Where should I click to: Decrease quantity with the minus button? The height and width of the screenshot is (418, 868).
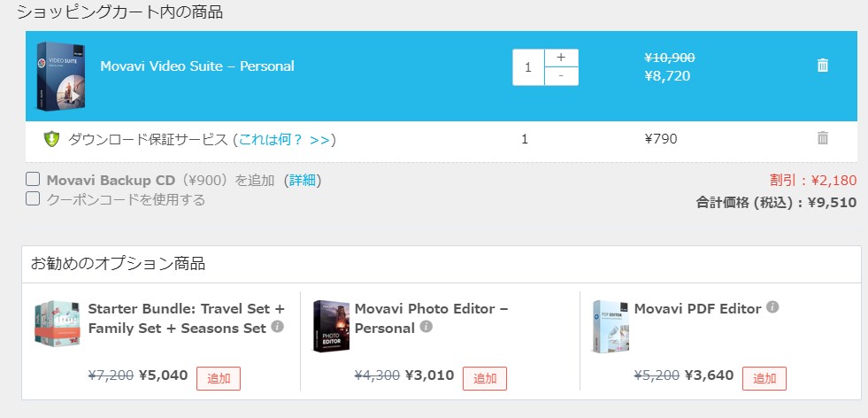pyautogui.click(x=561, y=76)
